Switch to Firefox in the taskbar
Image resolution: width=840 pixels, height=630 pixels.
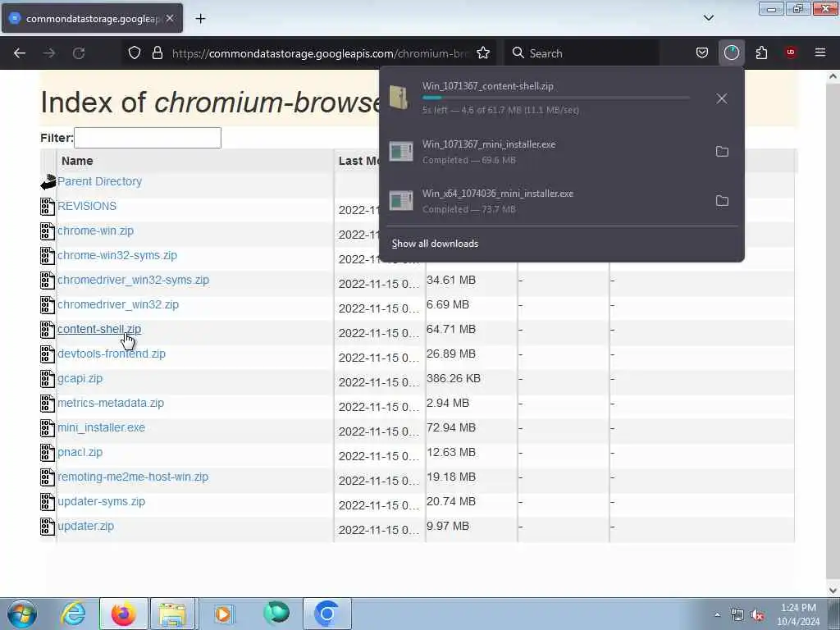[x=123, y=614]
